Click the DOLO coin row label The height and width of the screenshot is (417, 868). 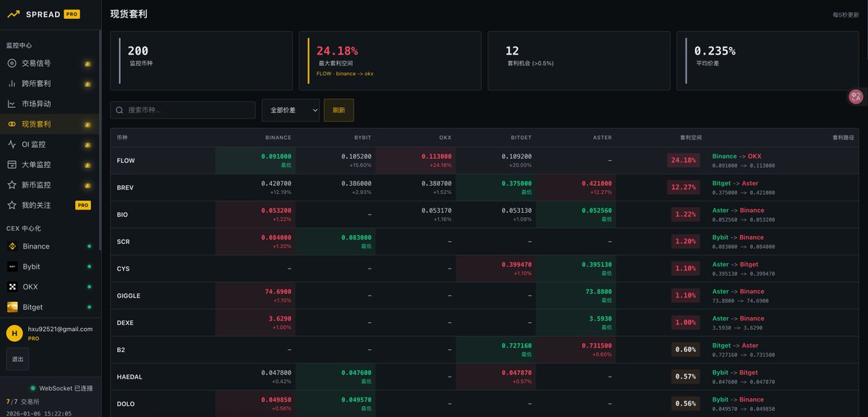click(125, 403)
